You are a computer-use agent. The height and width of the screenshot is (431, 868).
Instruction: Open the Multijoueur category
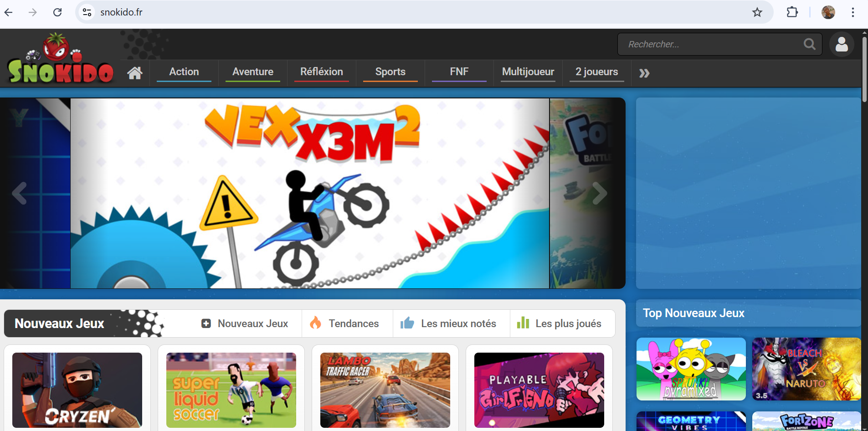(x=528, y=72)
